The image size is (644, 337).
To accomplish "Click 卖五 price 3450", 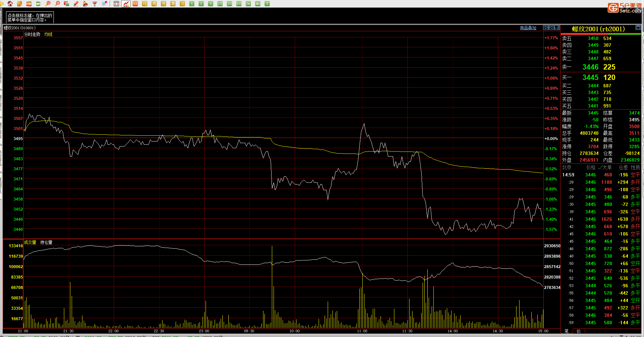I will point(593,39).
